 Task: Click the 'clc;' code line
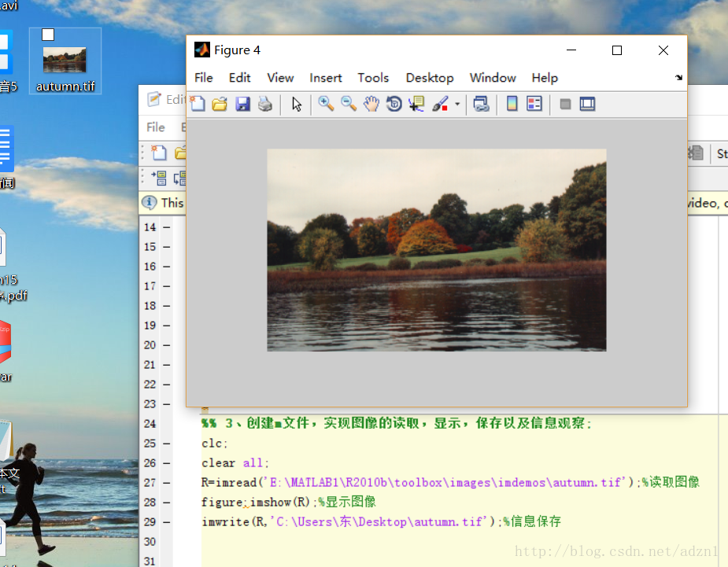[x=215, y=444]
